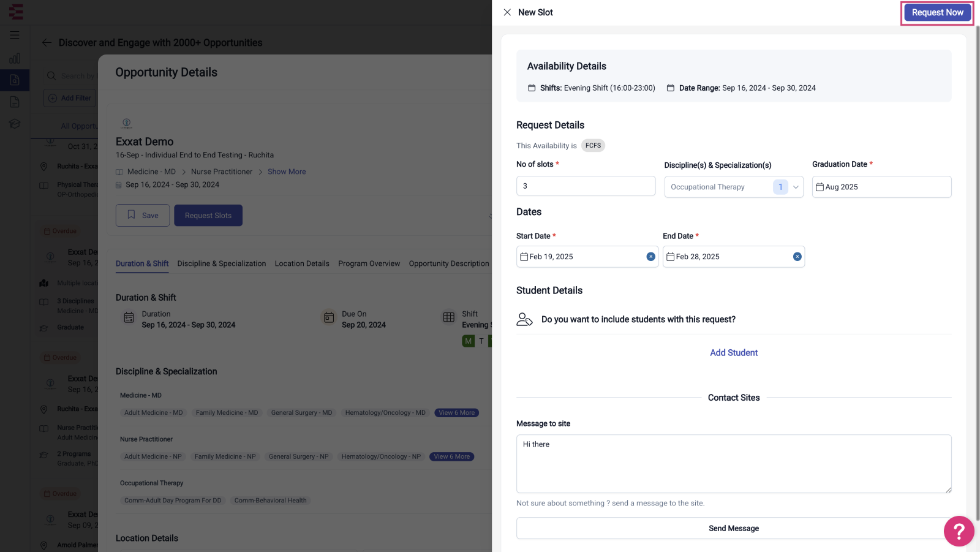The width and height of the screenshot is (980, 552).
Task: Click the Request Now button
Action: click(937, 12)
